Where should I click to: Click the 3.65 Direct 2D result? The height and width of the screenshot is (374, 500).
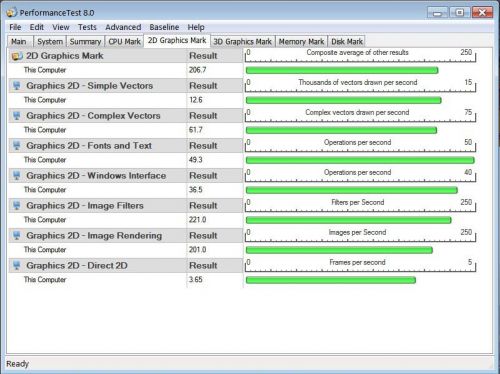click(196, 280)
